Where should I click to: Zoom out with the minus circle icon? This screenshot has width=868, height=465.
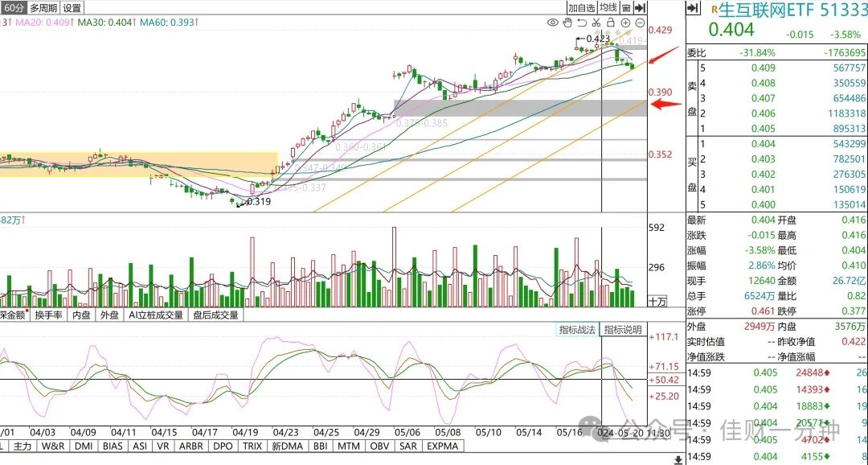pyautogui.click(x=640, y=23)
